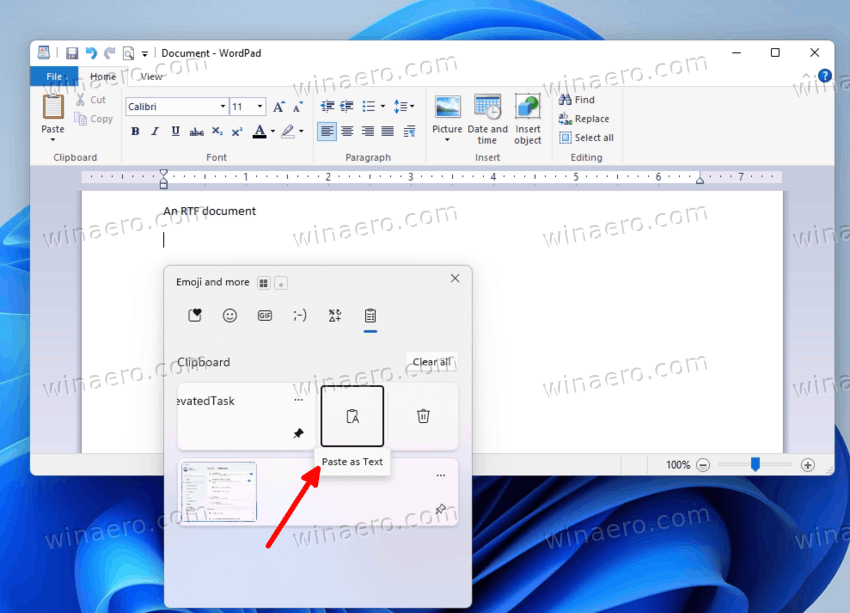Open the Emoji smiley tab

pos(230,315)
